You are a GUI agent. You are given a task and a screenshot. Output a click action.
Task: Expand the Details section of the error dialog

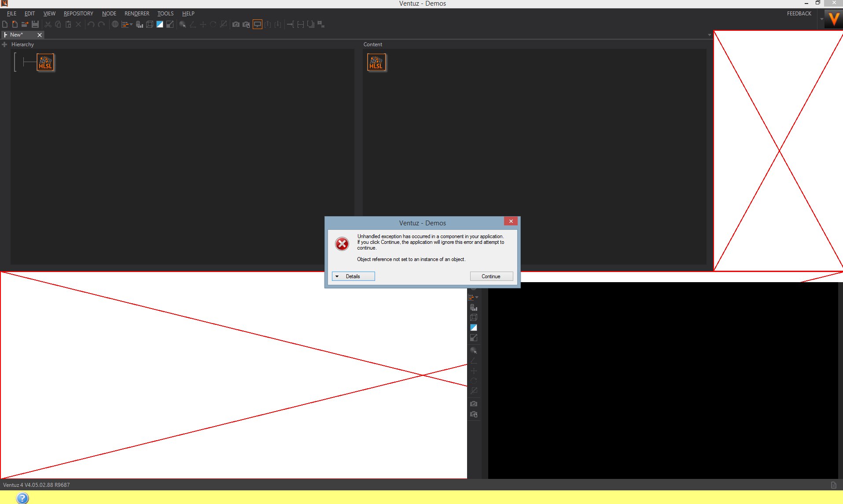353,276
